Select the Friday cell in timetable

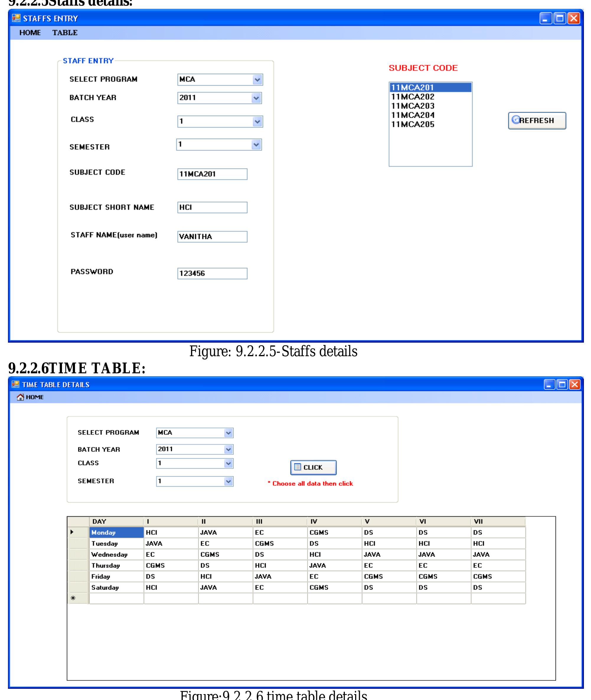coord(117,576)
